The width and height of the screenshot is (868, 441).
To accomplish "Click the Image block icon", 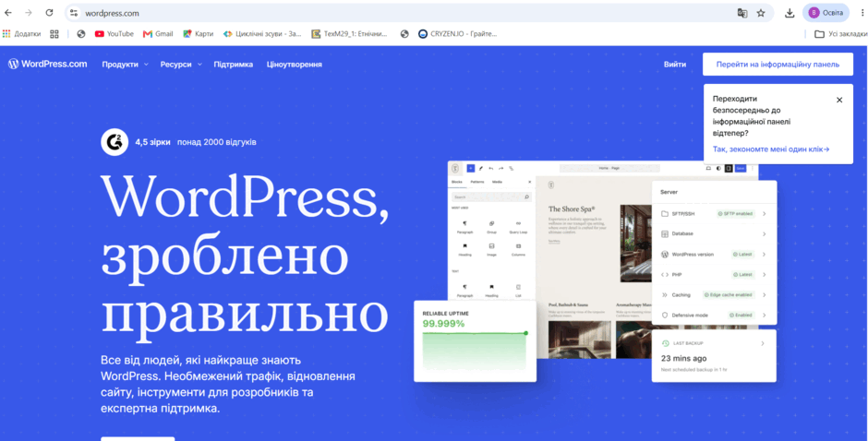I will coord(491,245).
